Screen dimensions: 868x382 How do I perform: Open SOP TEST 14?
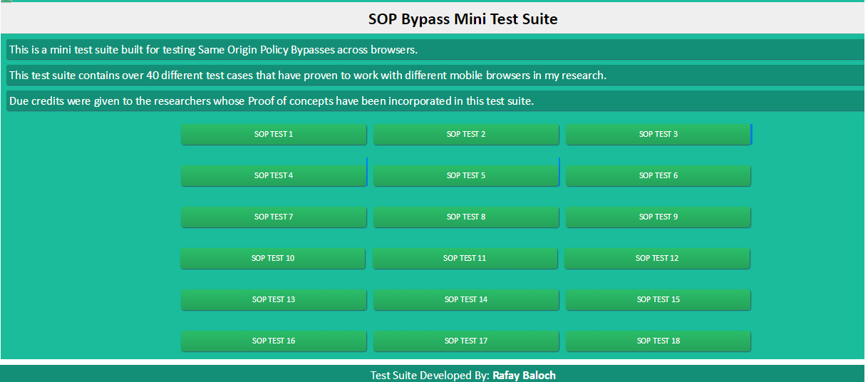tap(466, 299)
